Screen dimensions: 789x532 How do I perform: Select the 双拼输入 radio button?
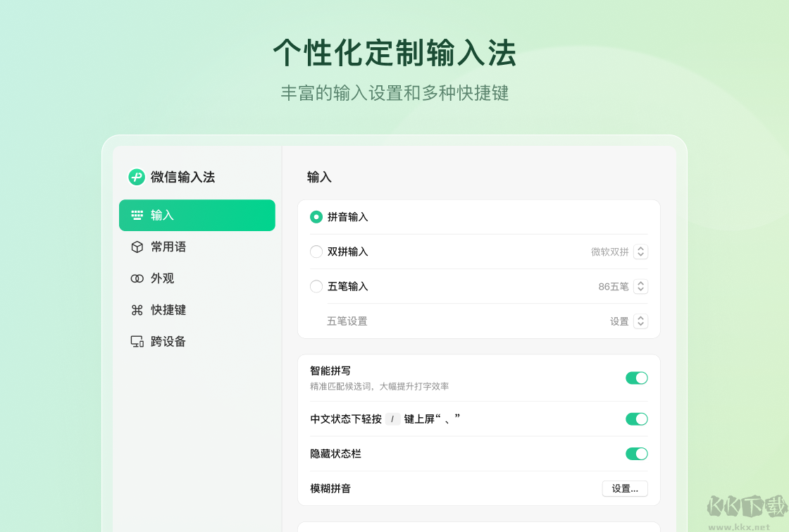pos(316,252)
